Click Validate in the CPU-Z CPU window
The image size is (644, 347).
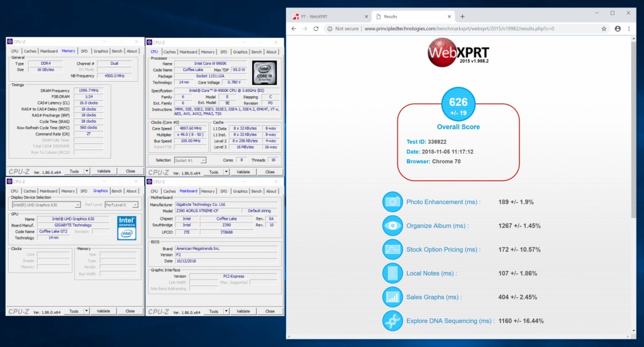(243, 172)
